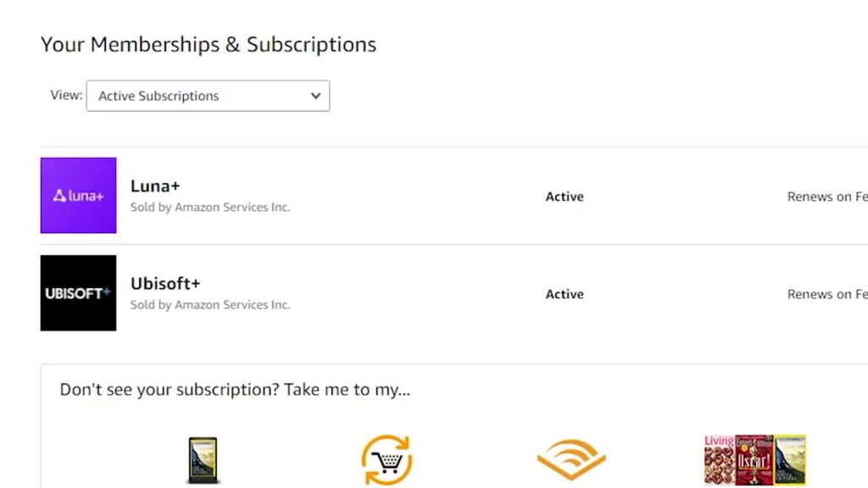The image size is (868, 488).
Task: Click Sold by Amazon Services under Ubisoft+
Action: pos(210,304)
